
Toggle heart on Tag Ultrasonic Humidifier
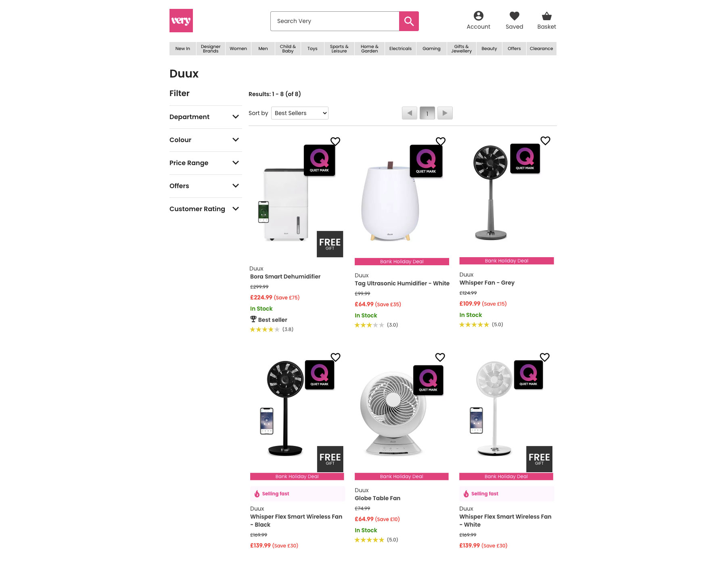(441, 141)
